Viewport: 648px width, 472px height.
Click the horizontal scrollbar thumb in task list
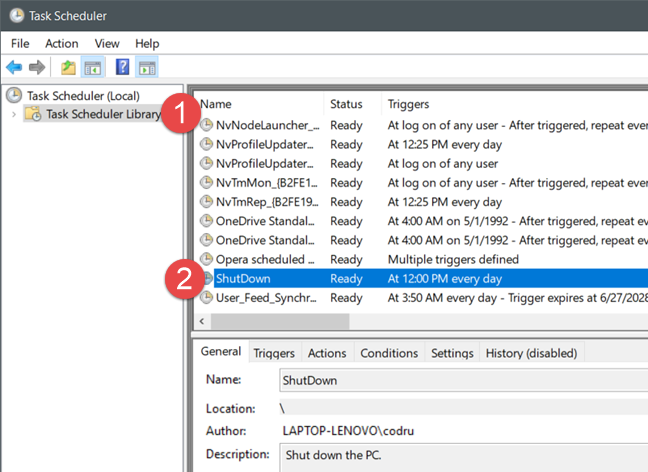tap(280, 321)
